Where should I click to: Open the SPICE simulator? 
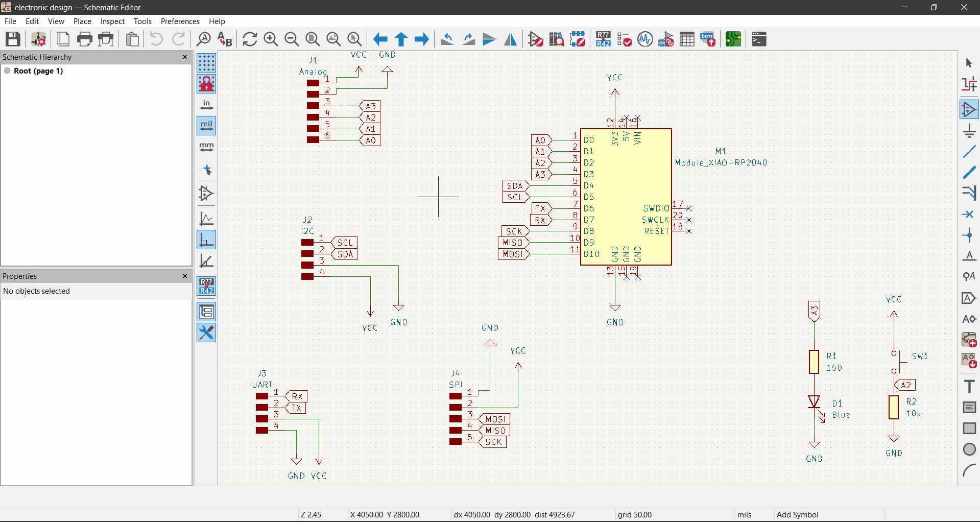(x=645, y=39)
